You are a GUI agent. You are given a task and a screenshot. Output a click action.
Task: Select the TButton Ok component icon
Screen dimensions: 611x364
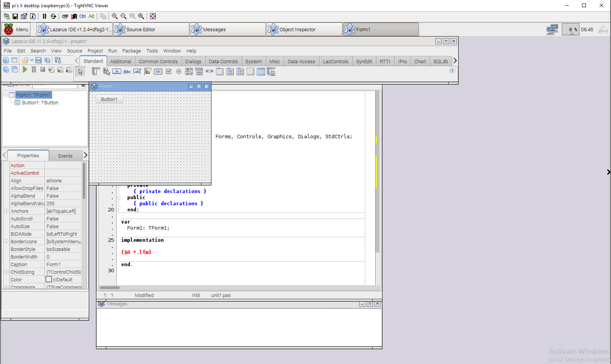[117, 72]
